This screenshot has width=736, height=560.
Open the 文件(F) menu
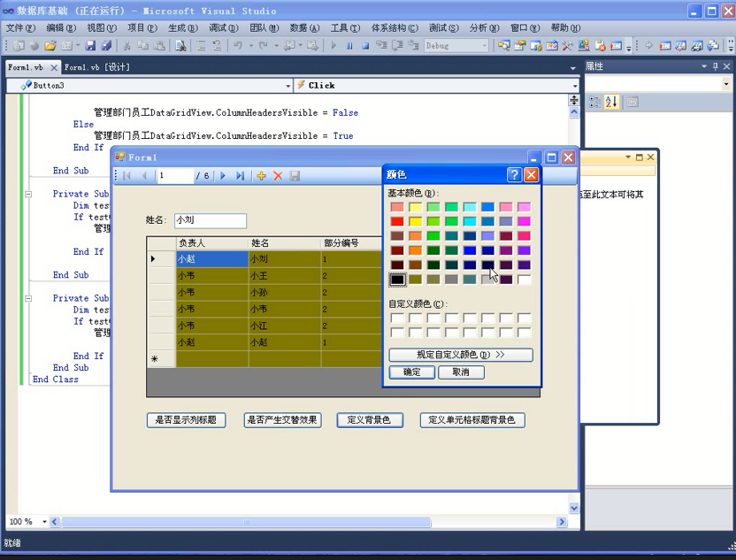point(20,28)
